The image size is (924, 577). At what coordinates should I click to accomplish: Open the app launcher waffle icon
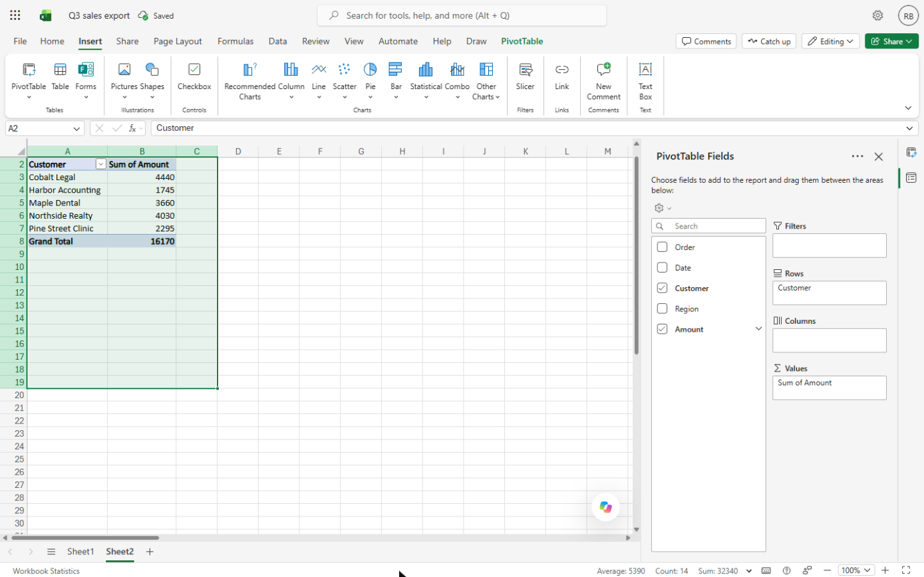click(15, 15)
